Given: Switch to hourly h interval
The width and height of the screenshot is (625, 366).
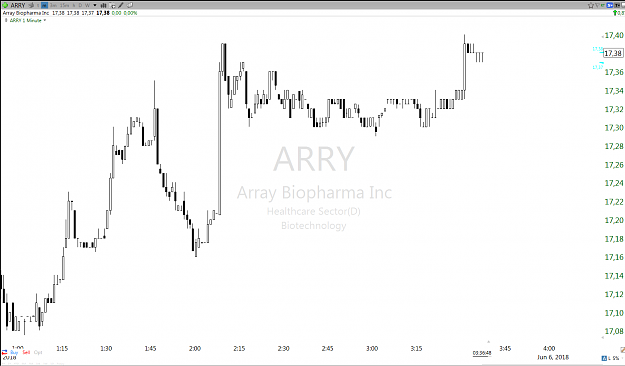Looking at the screenshot, I should click(x=74, y=5).
